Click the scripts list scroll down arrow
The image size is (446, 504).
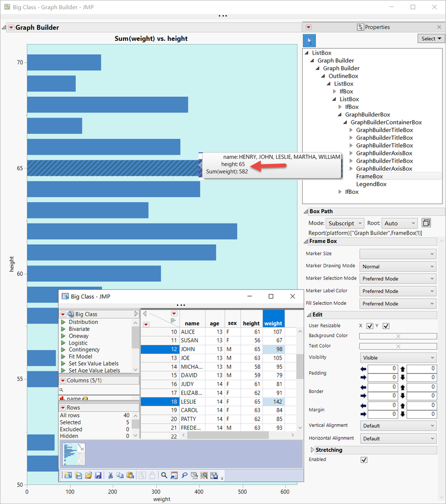coord(135,370)
